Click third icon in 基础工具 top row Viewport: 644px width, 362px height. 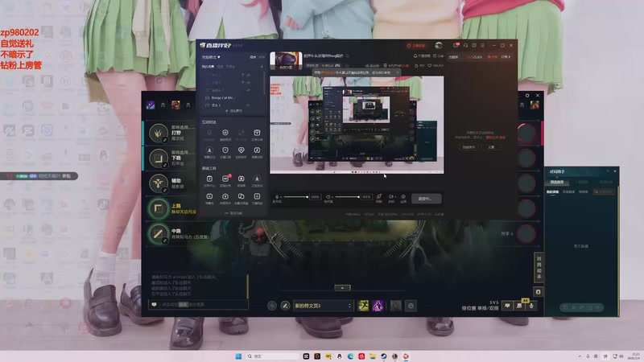[x=241, y=180]
